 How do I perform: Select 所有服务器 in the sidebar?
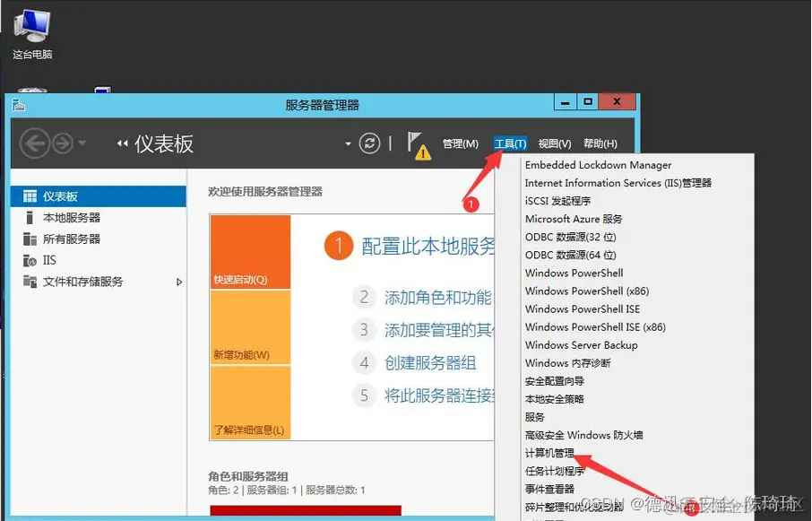click(x=99, y=239)
